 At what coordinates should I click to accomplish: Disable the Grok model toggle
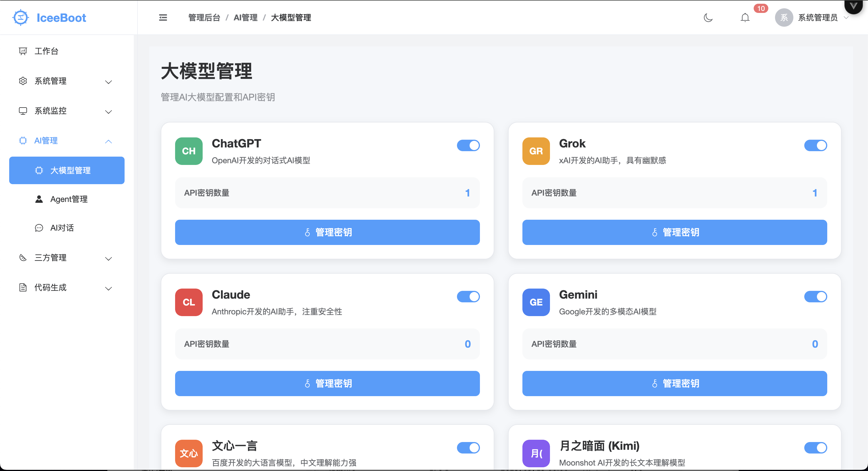[815, 145]
